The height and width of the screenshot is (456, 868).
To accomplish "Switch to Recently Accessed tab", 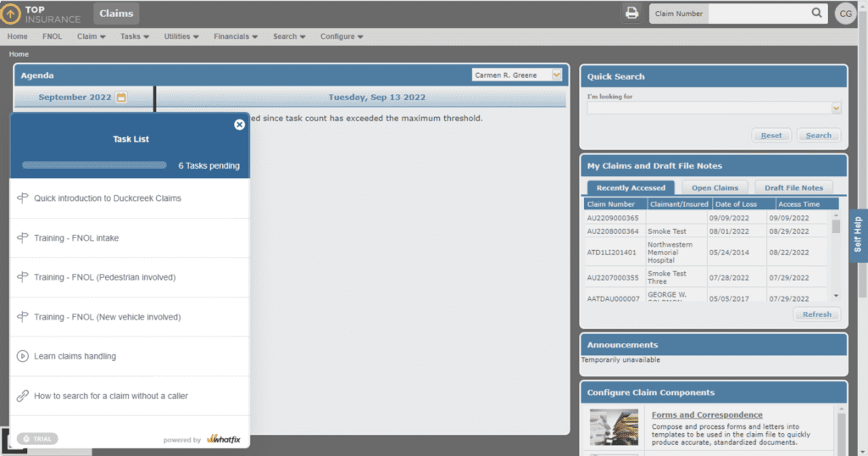I will click(x=631, y=187).
